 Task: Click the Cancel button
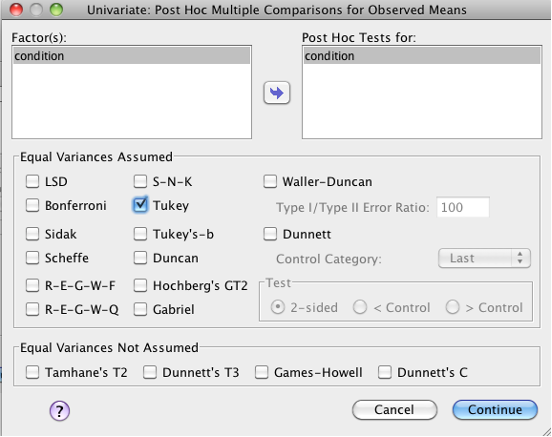point(394,410)
